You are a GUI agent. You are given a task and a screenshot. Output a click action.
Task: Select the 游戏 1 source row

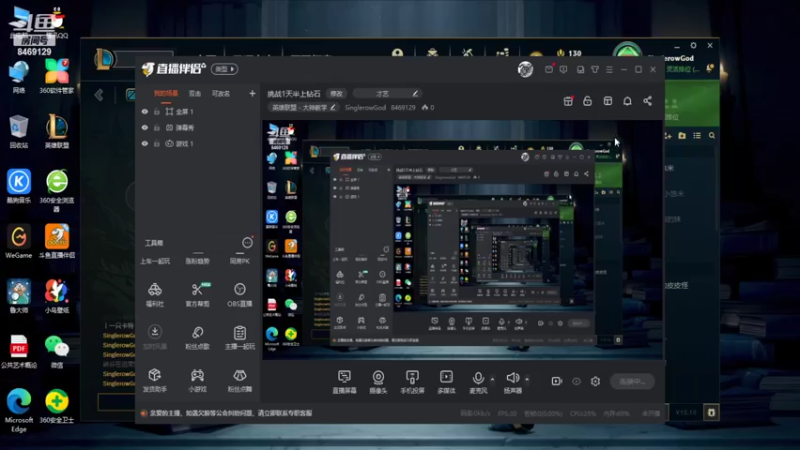[198, 144]
